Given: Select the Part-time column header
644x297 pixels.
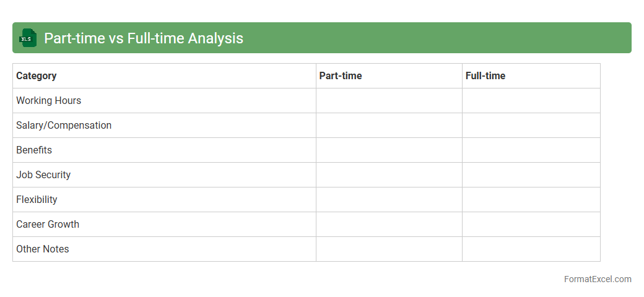Looking at the screenshot, I should [x=341, y=76].
